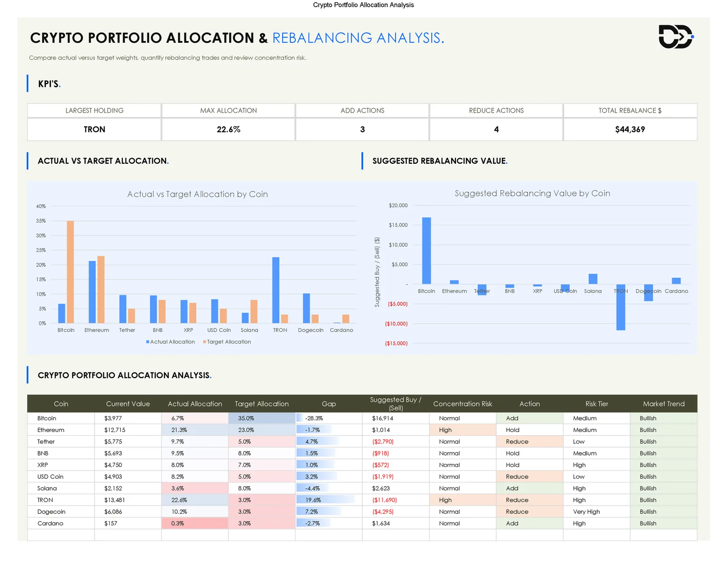Click the Gap column header
This screenshot has height=562, width=728.
pyautogui.click(x=329, y=404)
